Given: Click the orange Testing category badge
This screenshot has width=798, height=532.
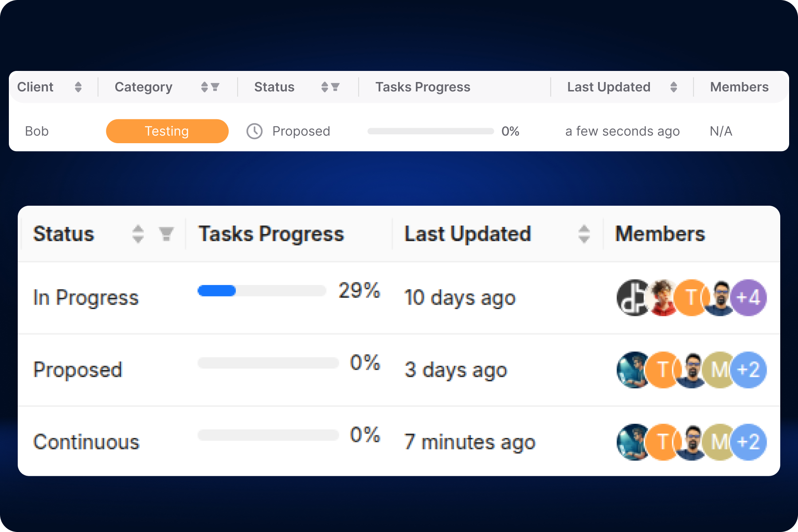Looking at the screenshot, I should pos(167,131).
